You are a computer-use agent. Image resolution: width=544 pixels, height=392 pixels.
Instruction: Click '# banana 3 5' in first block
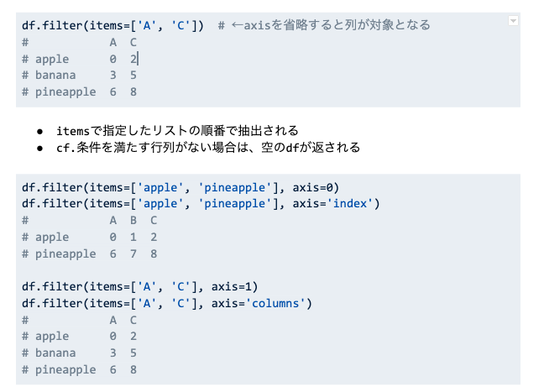(x=79, y=75)
